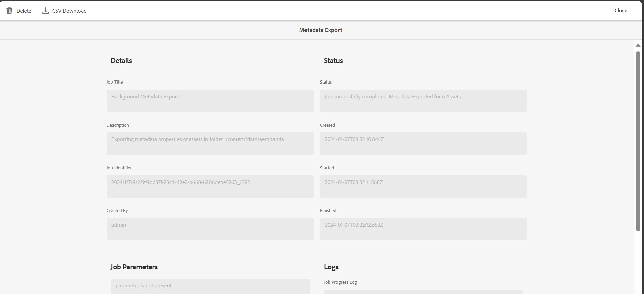Click the Started timestamp field
This screenshot has height=294, width=644.
[423, 186]
